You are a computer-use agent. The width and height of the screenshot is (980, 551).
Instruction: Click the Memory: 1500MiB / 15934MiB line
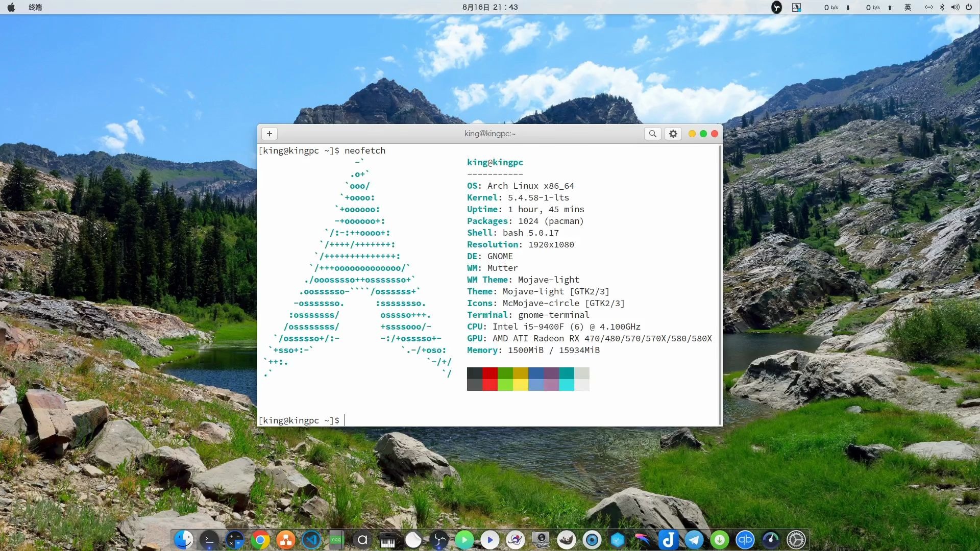pyautogui.click(x=533, y=350)
